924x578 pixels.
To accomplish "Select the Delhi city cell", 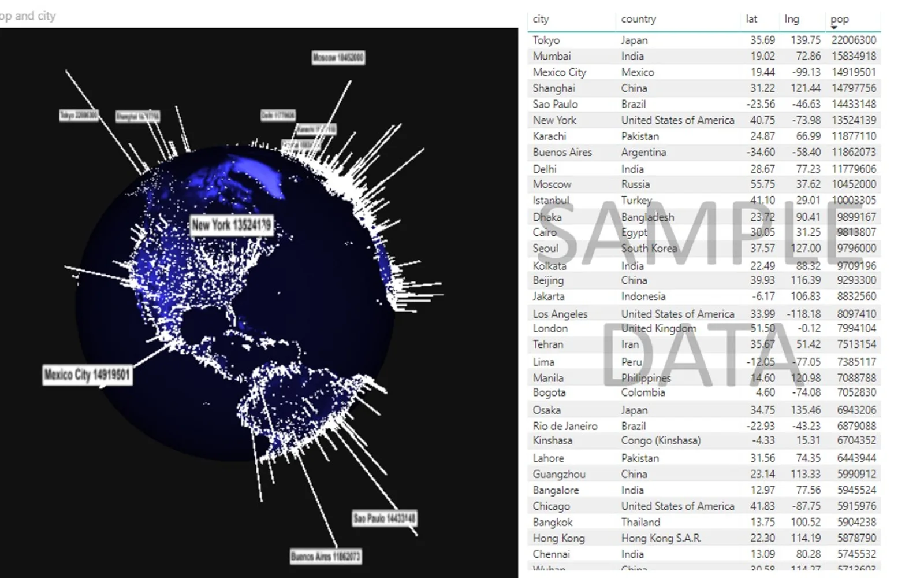I will coord(545,169).
